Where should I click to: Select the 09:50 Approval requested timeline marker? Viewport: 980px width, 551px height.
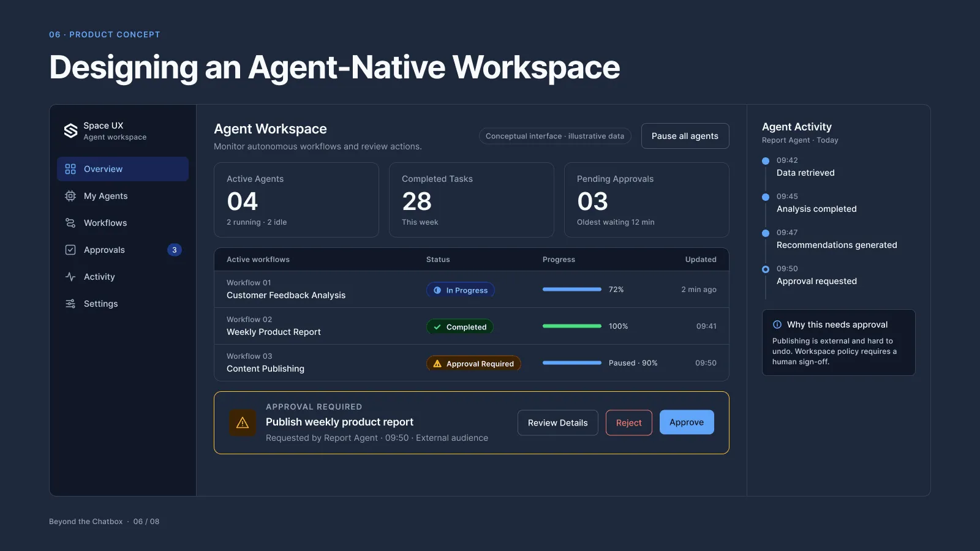coord(766,269)
